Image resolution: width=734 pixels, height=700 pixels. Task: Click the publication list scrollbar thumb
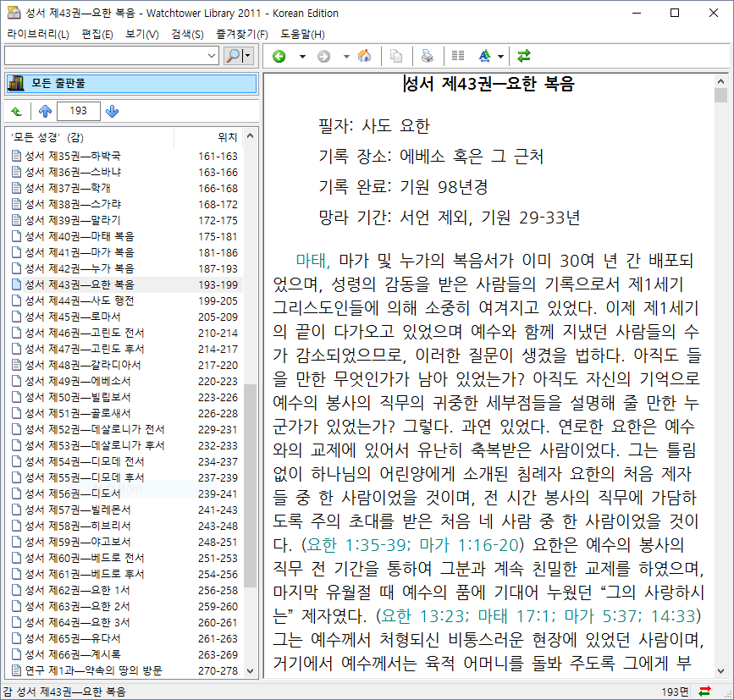pyautogui.click(x=251, y=485)
